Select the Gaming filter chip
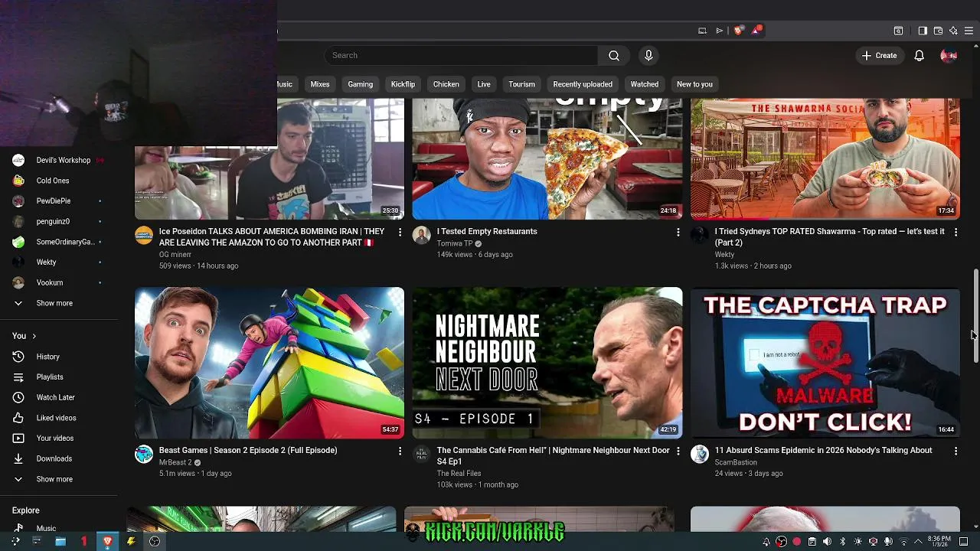The height and width of the screenshot is (551, 980). click(360, 84)
